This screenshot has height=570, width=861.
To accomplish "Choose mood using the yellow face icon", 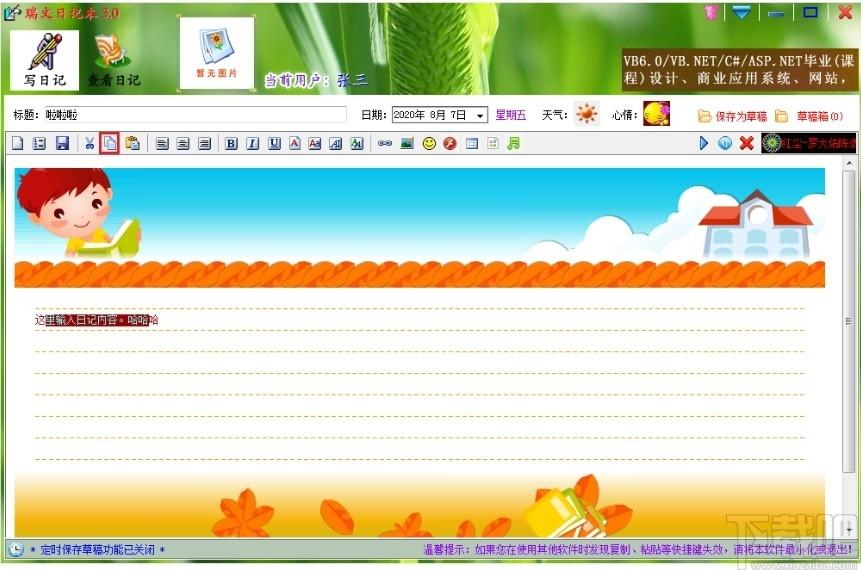I will point(657,114).
